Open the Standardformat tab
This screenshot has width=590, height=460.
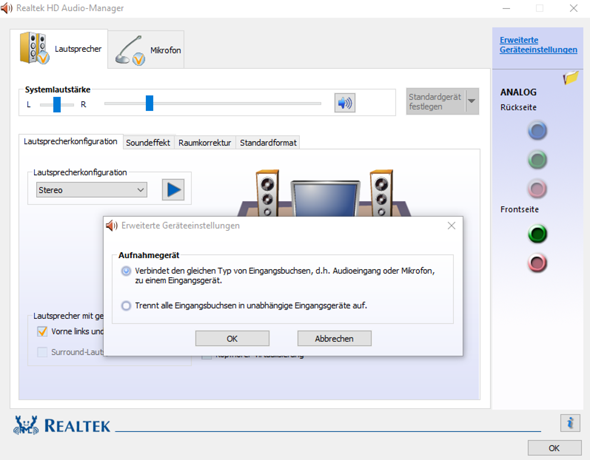(268, 143)
